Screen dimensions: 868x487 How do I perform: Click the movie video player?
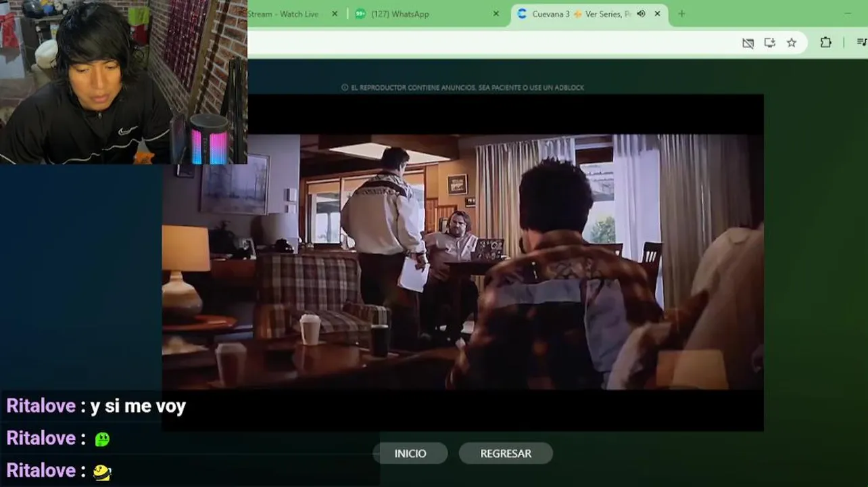coord(463,262)
